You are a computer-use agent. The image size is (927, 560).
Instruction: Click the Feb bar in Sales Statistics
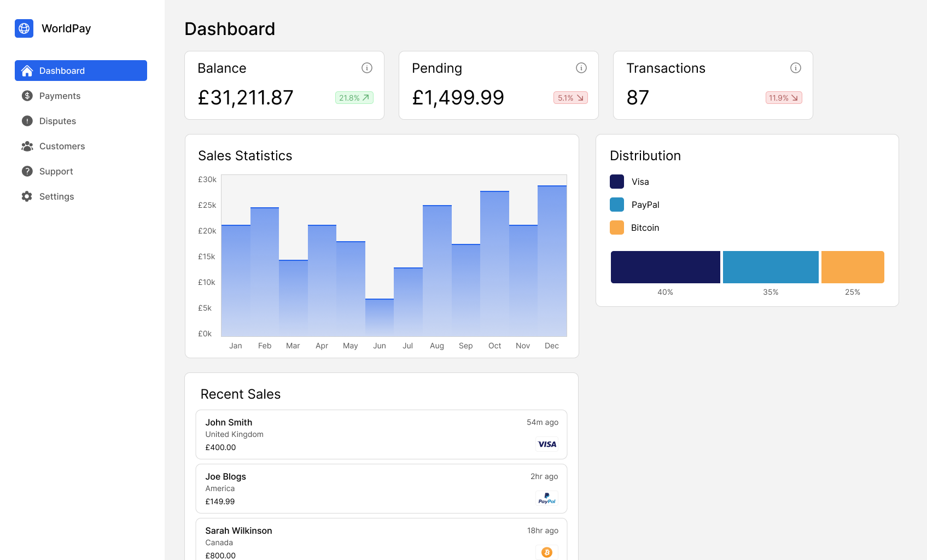pos(265,272)
